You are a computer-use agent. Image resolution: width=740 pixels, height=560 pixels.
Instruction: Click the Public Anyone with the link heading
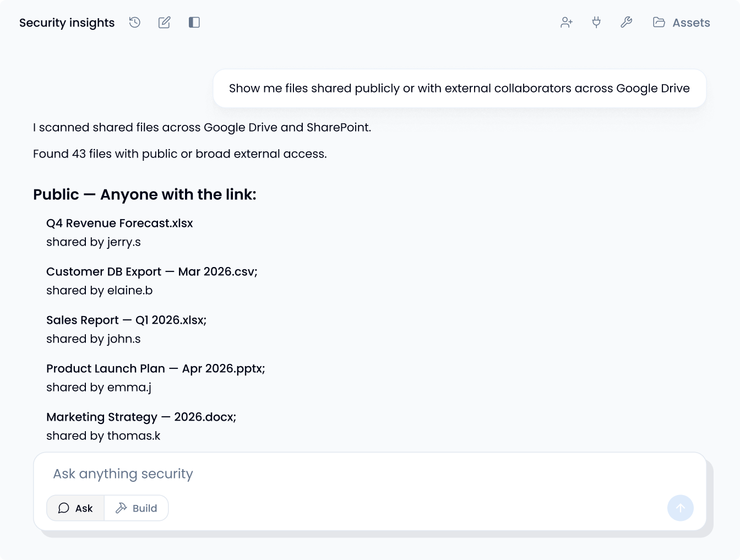pos(144,194)
